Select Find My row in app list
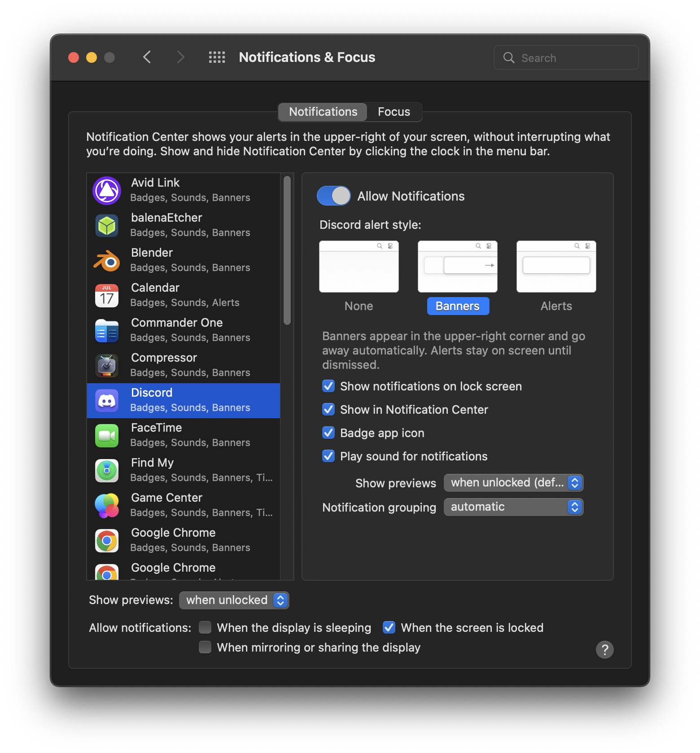The height and width of the screenshot is (753, 700). pos(184,471)
